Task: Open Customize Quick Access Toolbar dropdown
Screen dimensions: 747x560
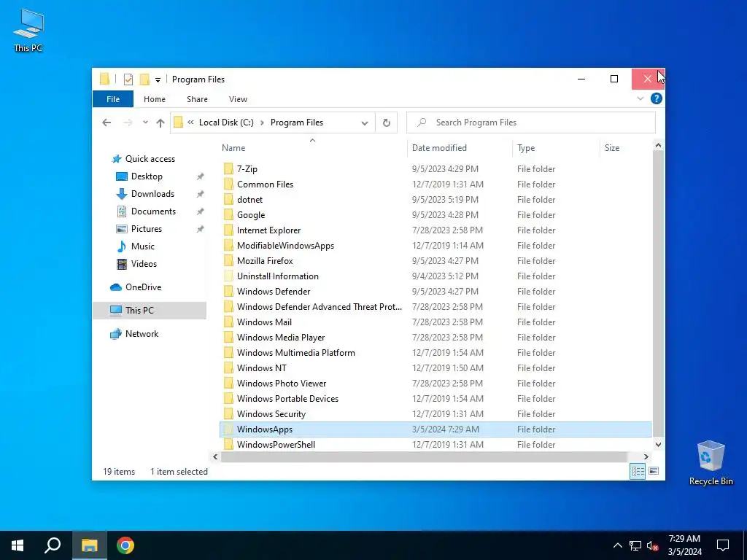Action: (x=158, y=80)
